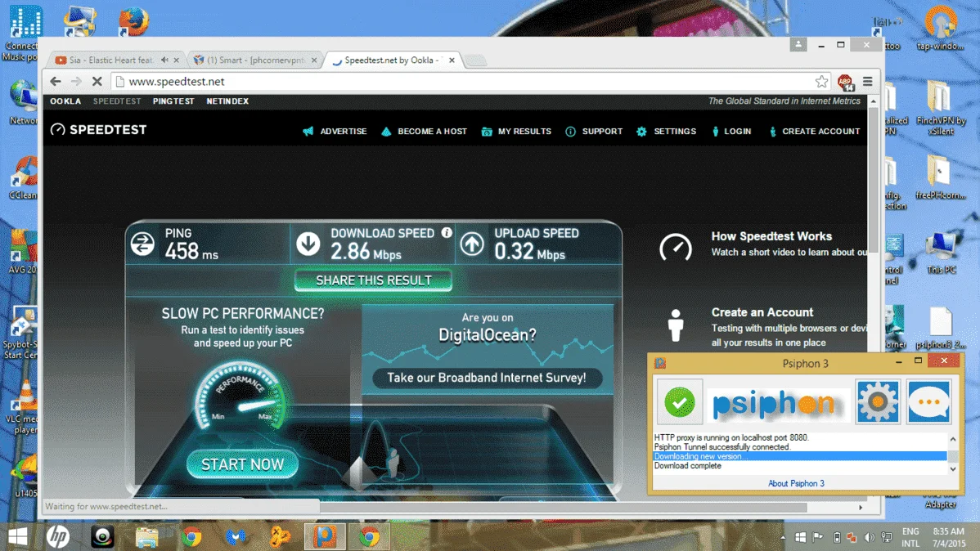Click CREATE ACCOUNT in the nav
Viewport: 980px width, 551px height.
pos(815,131)
